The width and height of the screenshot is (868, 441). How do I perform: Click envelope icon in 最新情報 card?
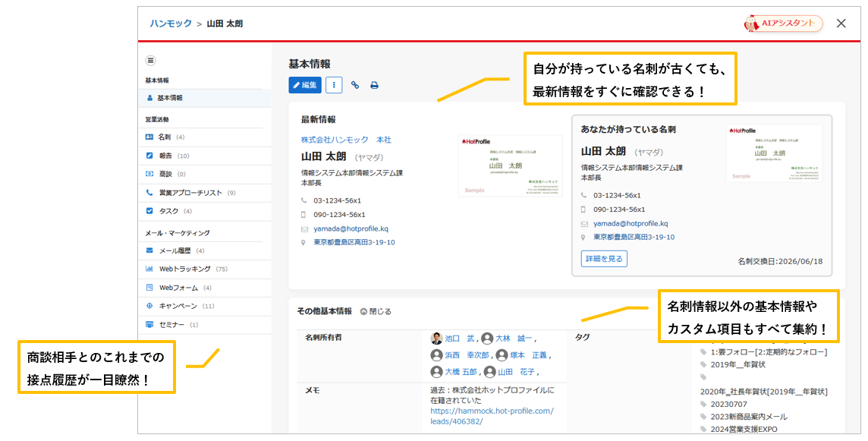(304, 228)
